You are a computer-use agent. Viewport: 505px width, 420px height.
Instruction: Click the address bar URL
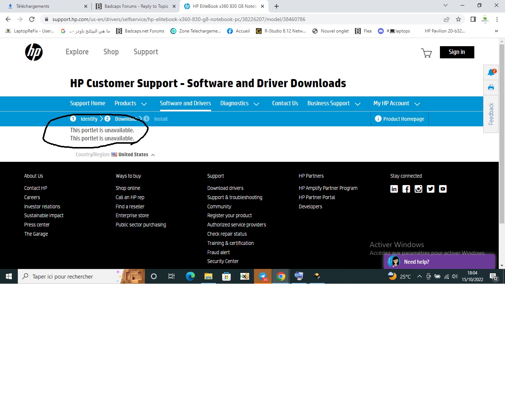179,19
